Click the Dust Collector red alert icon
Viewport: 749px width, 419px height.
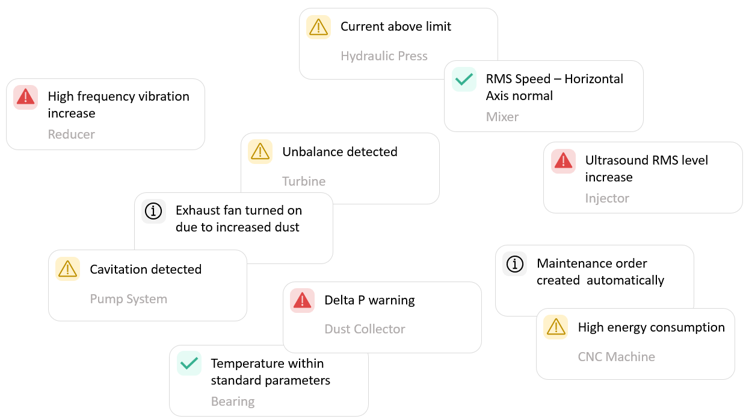tap(302, 300)
